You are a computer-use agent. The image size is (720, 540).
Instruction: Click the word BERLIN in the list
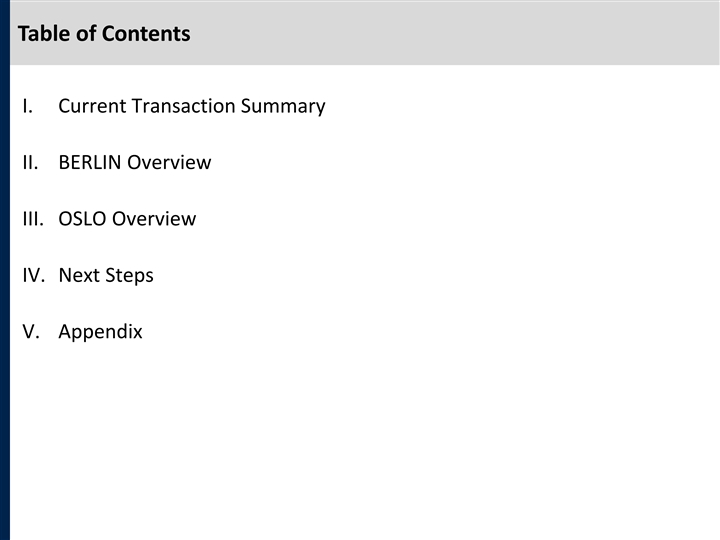[x=90, y=162]
